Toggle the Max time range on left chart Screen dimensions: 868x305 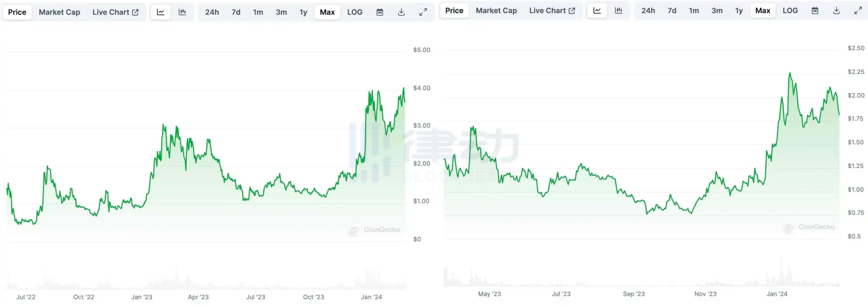point(326,12)
